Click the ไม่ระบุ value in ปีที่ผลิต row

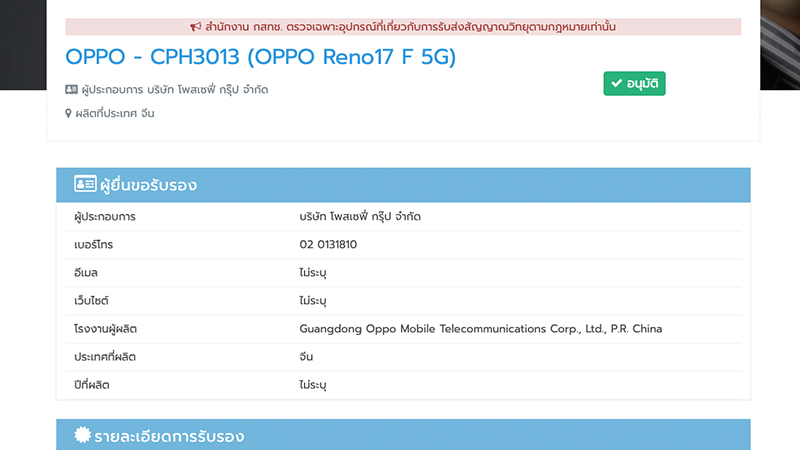click(313, 385)
